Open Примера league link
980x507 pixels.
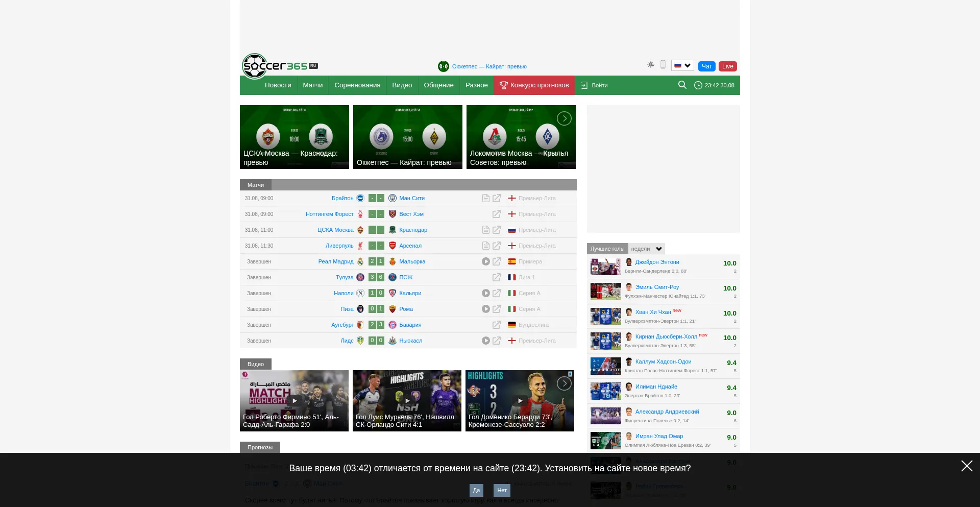530,261
